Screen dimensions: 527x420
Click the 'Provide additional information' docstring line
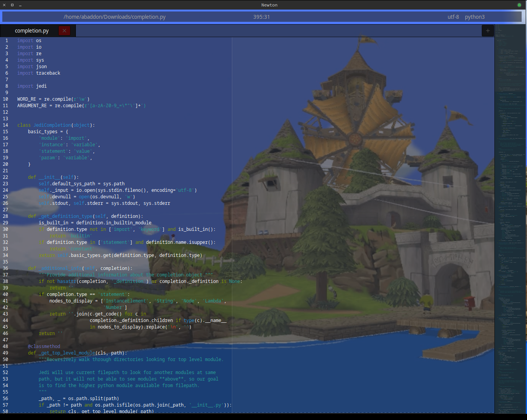(x=126, y=275)
